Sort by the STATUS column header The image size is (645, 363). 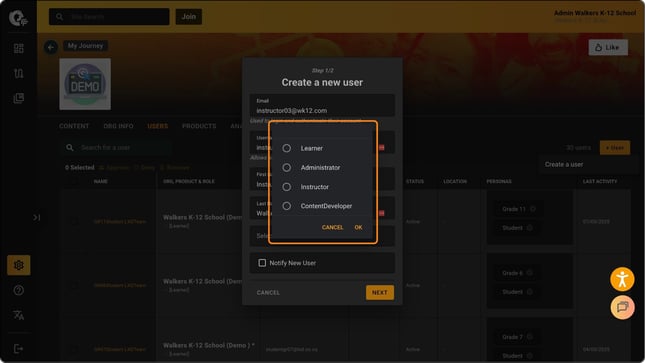(415, 182)
